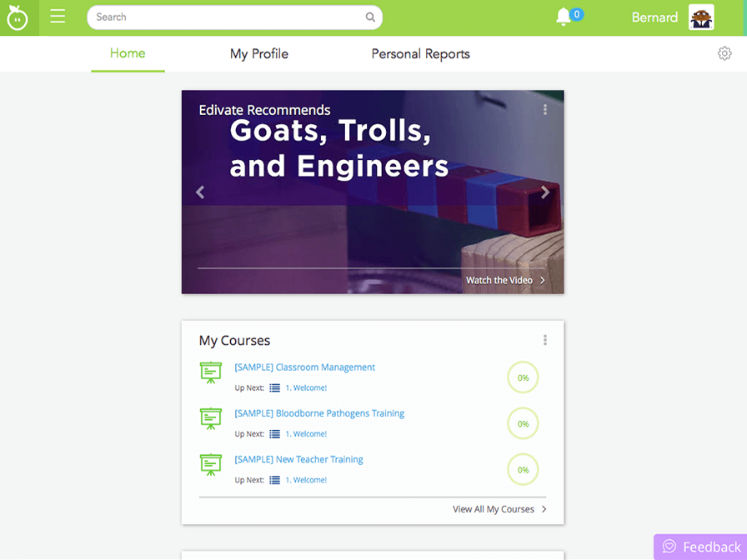Click the search magnifier icon
747x560 pixels.
tap(370, 17)
